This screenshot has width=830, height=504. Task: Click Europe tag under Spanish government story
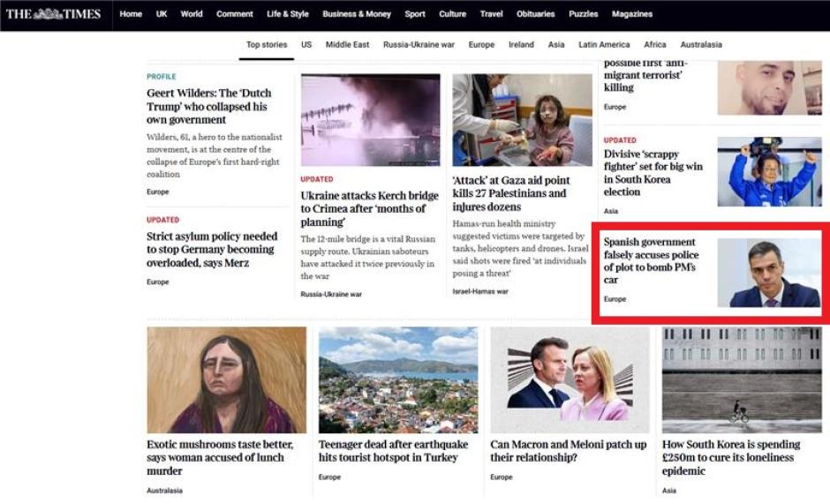[615, 299]
